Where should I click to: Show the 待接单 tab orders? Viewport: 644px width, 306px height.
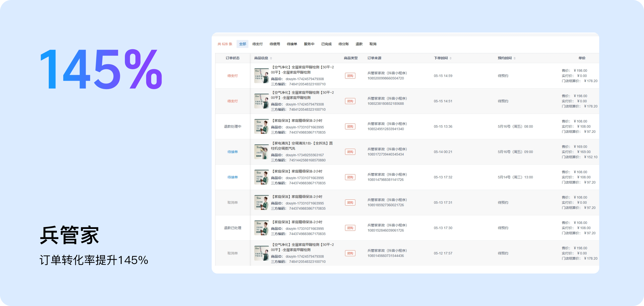pyautogui.click(x=292, y=44)
